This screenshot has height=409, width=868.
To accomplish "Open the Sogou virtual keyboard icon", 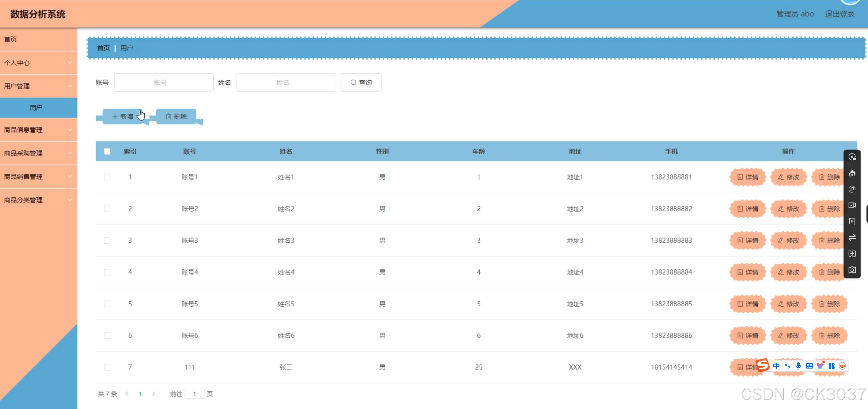I will [809, 366].
